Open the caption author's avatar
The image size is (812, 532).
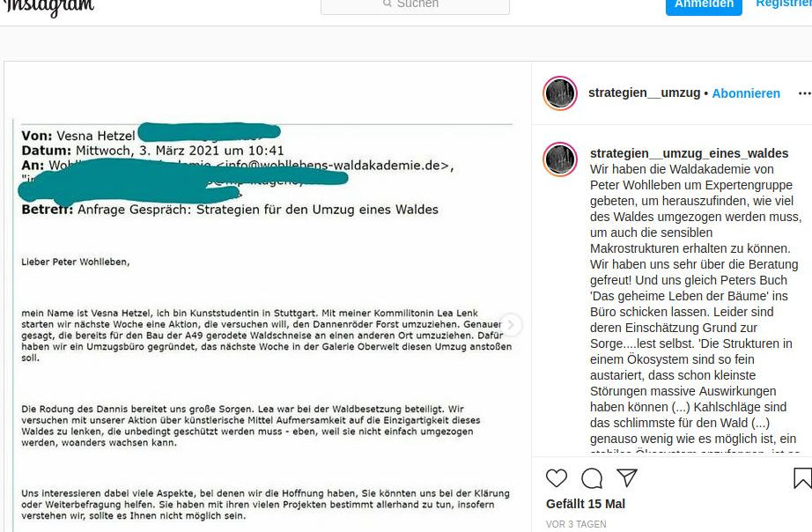560,159
